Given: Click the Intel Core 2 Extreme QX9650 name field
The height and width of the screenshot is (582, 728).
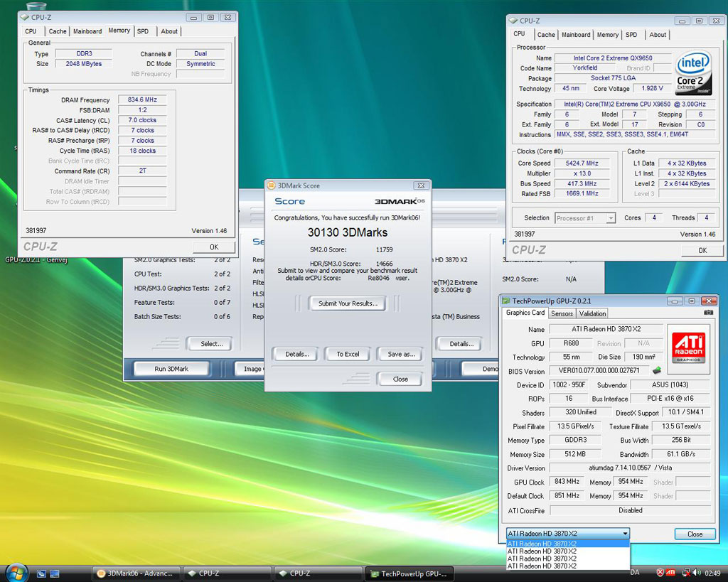Looking at the screenshot, I should [613, 58].
